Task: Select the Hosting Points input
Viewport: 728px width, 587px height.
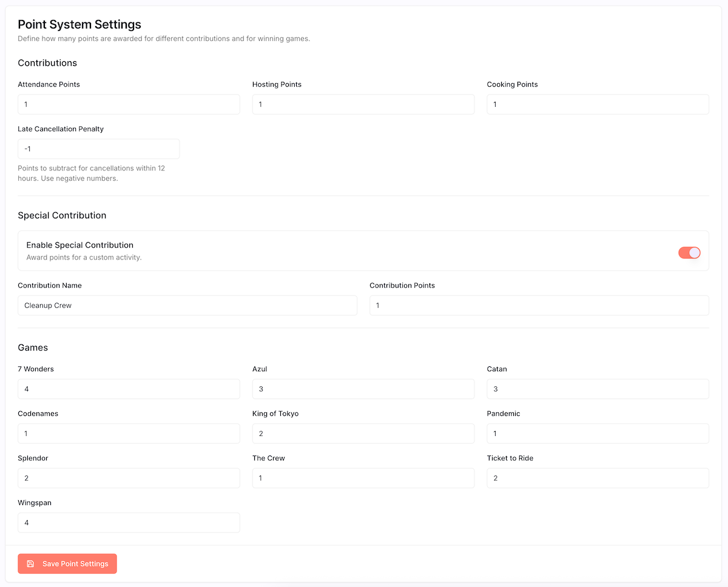Action: [x=363, y=104]
